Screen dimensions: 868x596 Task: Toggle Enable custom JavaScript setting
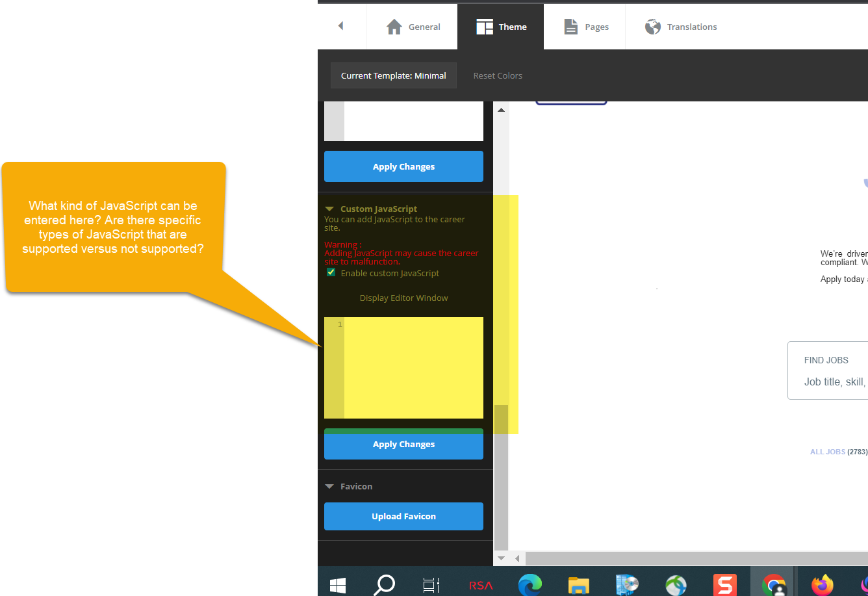click(x=331, y=272)
